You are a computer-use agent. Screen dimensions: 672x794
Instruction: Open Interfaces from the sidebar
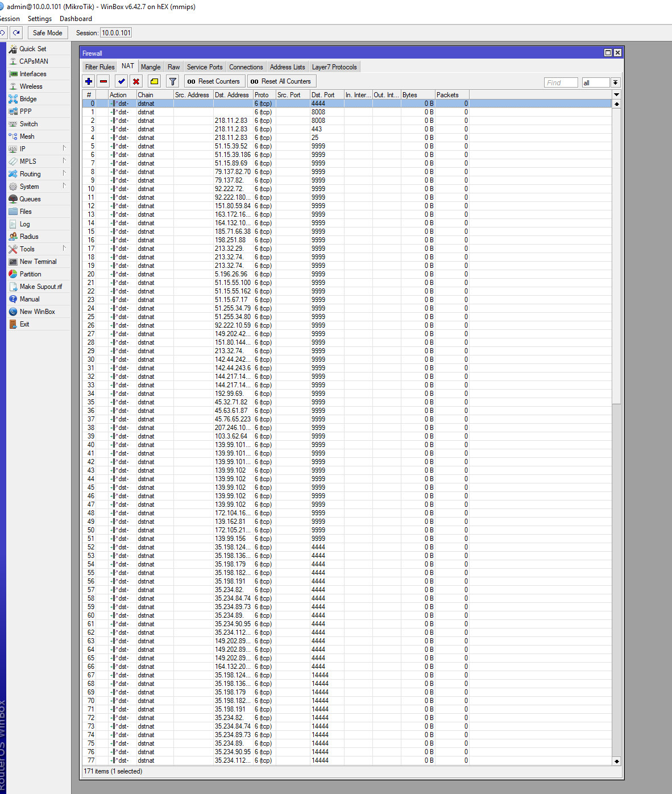(x=33, y=74)
